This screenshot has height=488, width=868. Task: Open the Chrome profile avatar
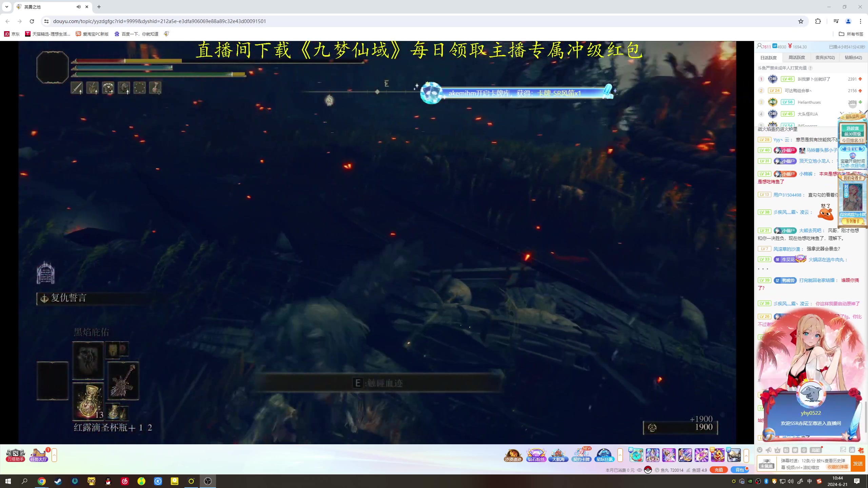click(848, 21)
